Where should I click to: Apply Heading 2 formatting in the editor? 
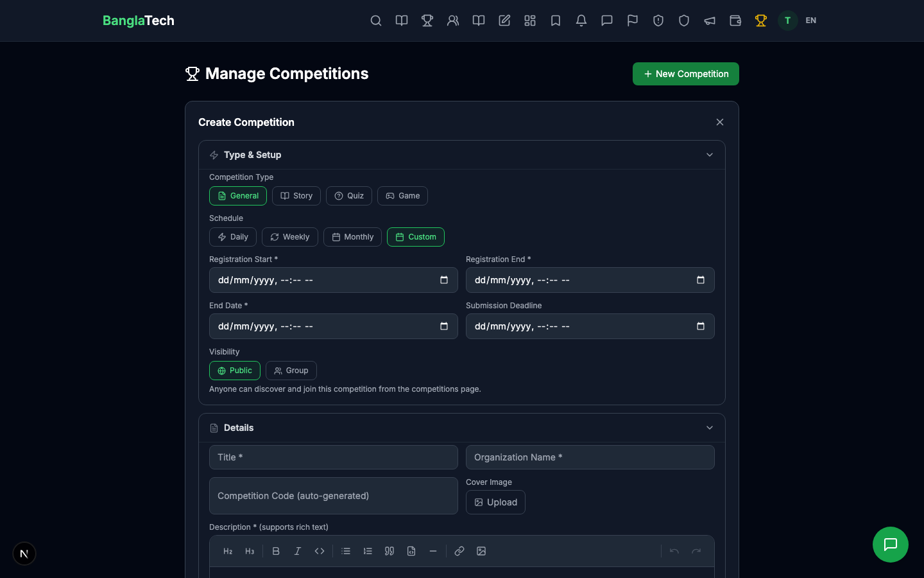pos(228,551)
